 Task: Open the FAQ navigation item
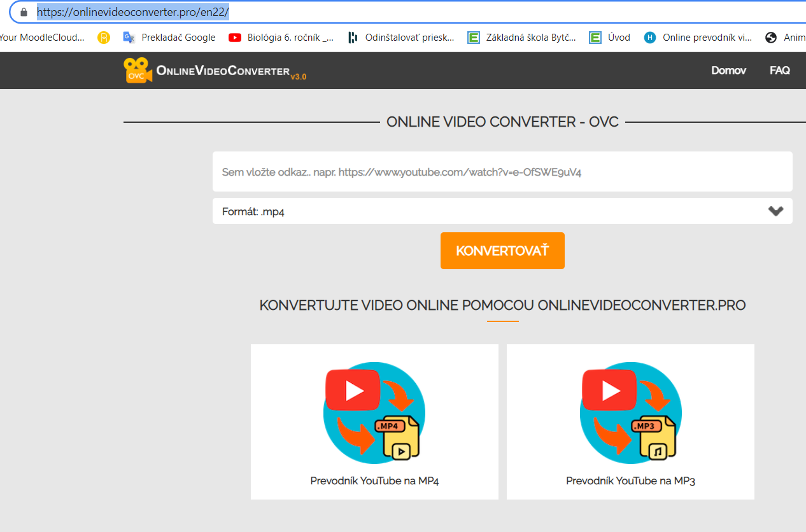[780, 71]
